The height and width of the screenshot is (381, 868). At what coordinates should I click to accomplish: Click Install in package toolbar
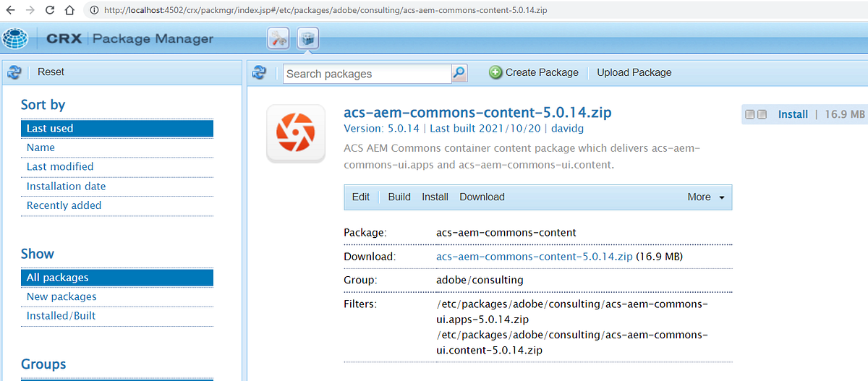click(x=435, y=197)
